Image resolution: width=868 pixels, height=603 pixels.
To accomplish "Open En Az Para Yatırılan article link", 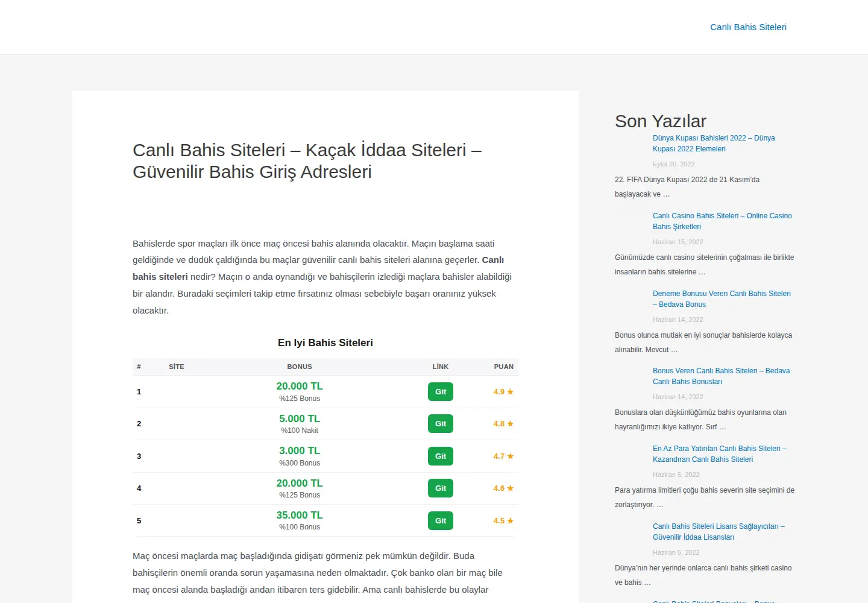I will click(x=720, y=454).
